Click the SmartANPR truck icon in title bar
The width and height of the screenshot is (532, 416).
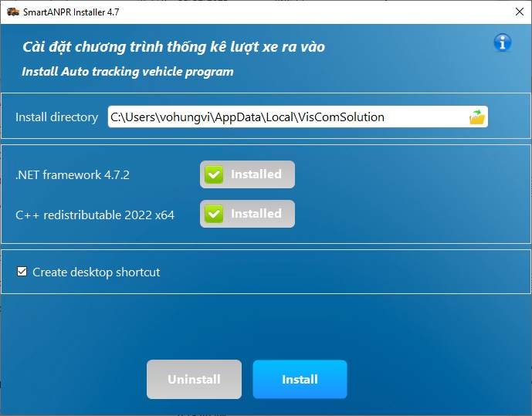[12, 12]
